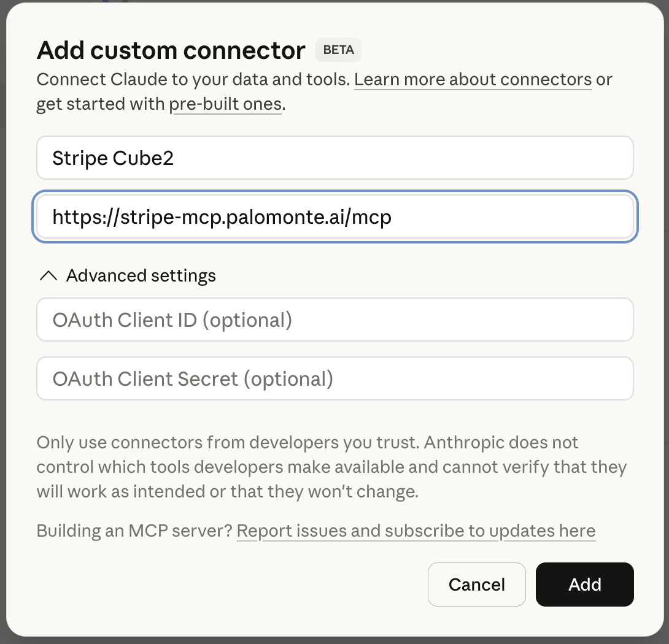
Task: Click the BETA badge next to the title
Action: [338, 50]
